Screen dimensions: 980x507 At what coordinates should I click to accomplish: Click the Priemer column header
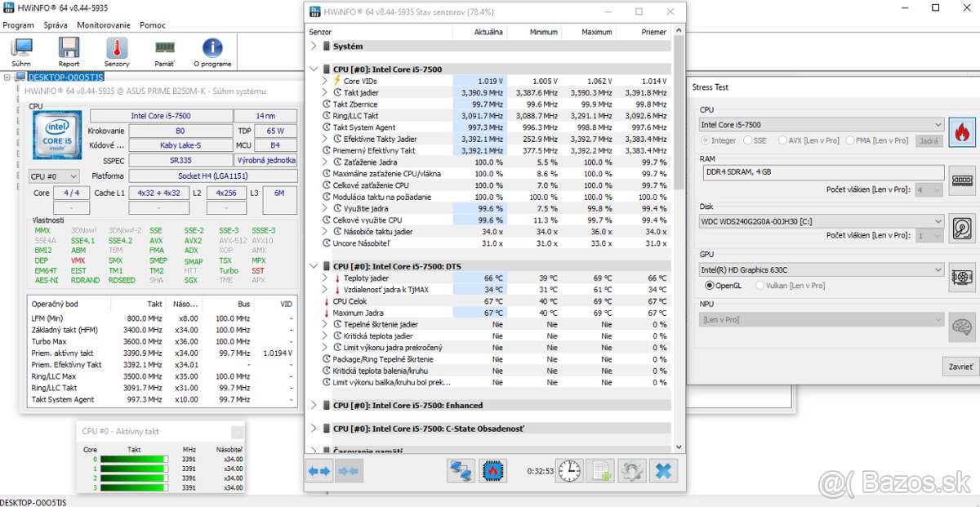[x=644, y=32]
